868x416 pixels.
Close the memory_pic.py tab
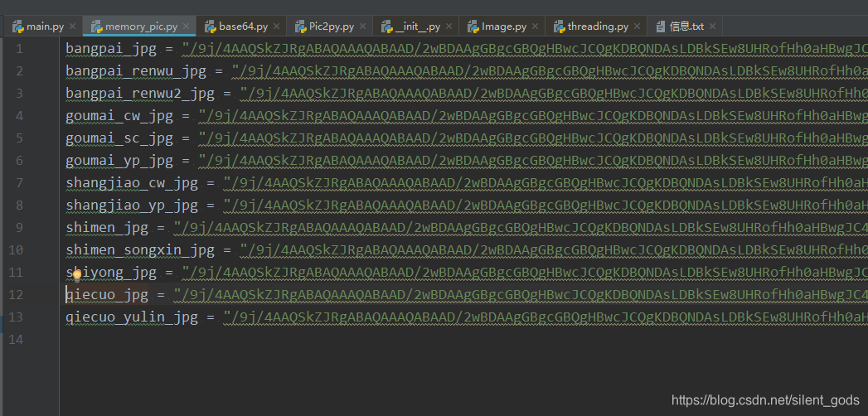click(186, 26)
